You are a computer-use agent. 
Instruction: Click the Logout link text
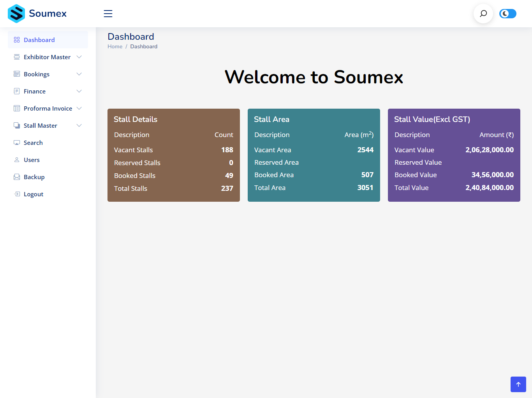(33, 194)
